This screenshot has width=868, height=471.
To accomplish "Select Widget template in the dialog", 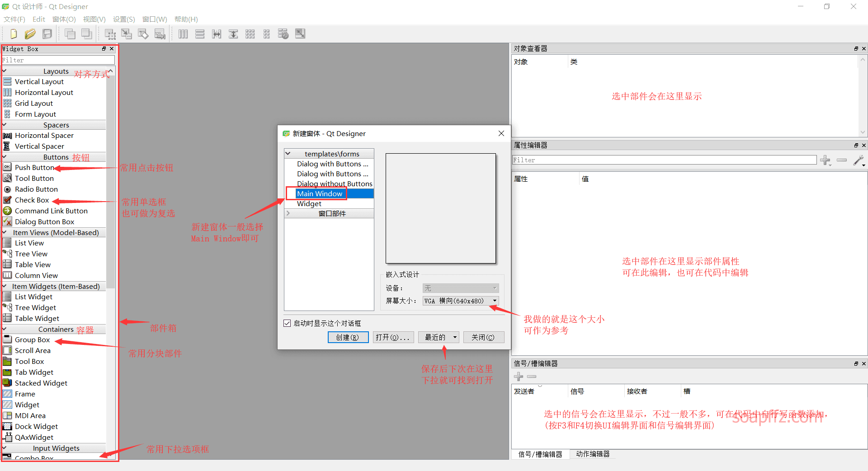I will pos(309,203).
